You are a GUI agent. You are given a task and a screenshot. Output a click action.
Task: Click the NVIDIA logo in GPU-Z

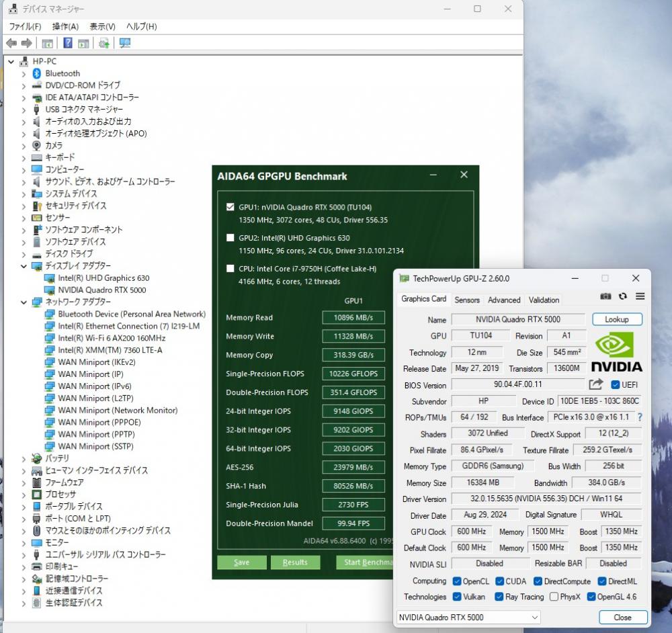click(617, 352)
